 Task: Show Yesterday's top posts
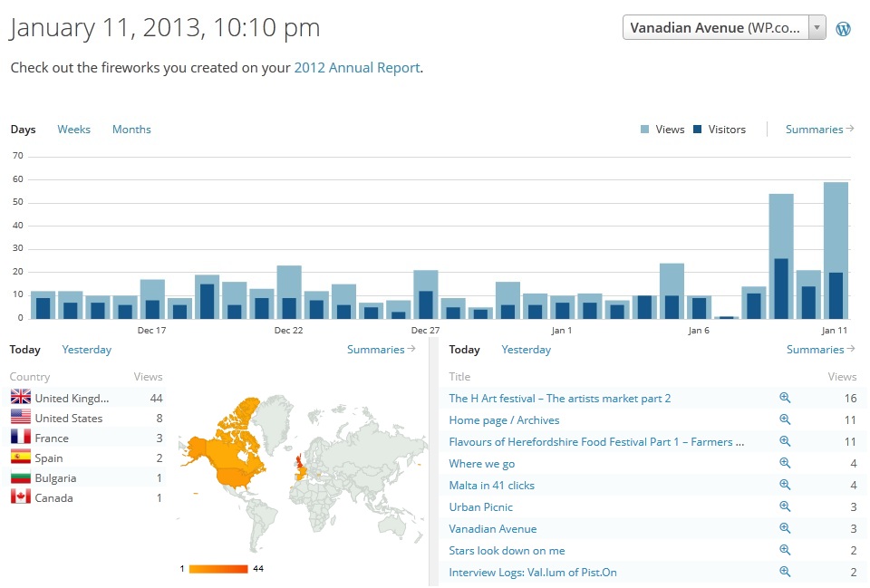point(526,350)
